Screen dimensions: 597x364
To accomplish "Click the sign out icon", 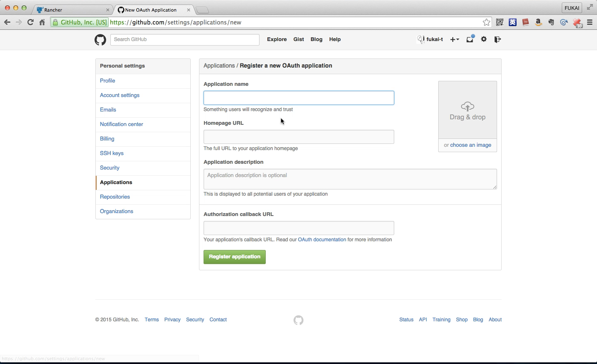I will click(x=498, y=39).
